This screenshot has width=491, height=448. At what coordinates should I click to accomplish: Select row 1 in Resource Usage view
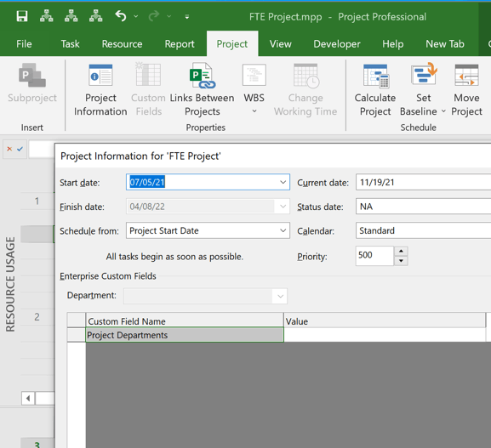click(x=37, y=201)
